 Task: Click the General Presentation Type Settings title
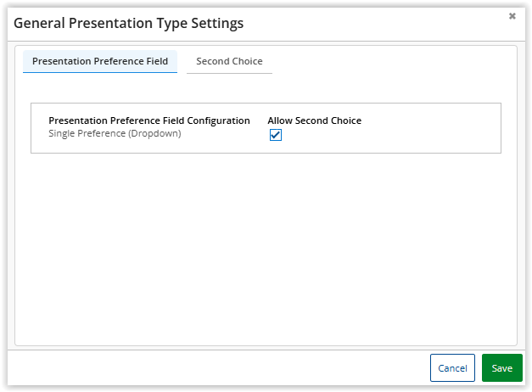[128, 23]
